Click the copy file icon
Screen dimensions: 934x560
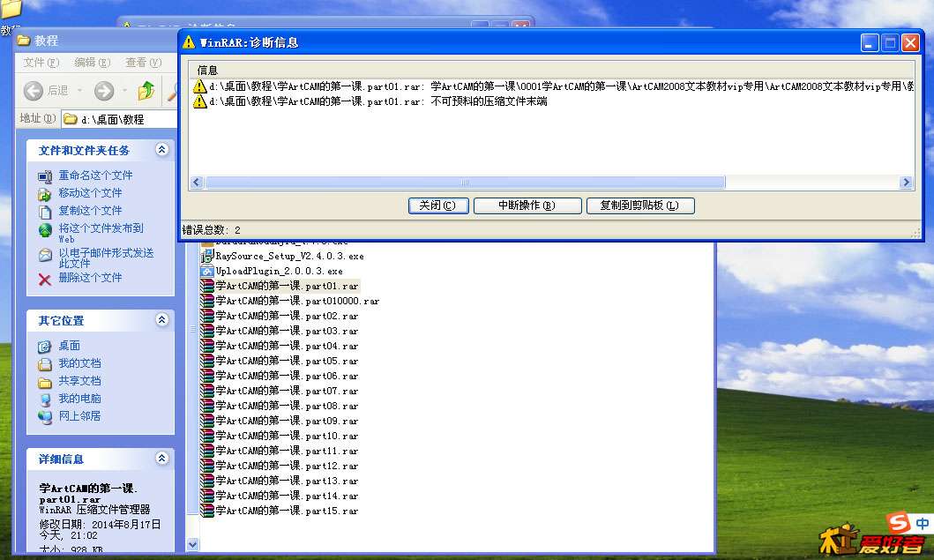(45, 212)
